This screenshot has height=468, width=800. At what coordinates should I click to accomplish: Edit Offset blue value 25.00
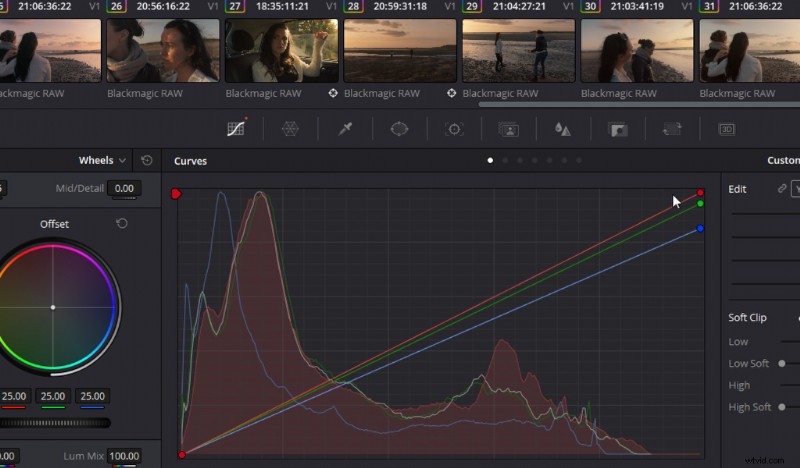coord(92,396)
